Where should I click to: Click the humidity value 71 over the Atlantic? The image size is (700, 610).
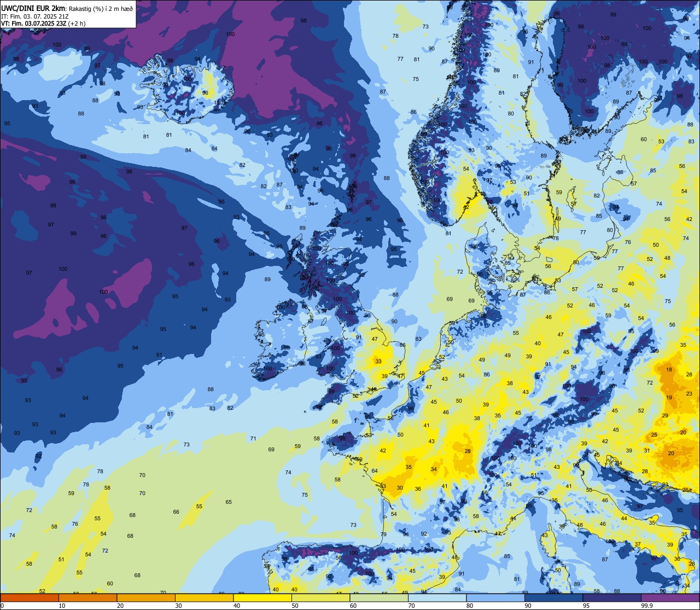click(x=253, y=439)
